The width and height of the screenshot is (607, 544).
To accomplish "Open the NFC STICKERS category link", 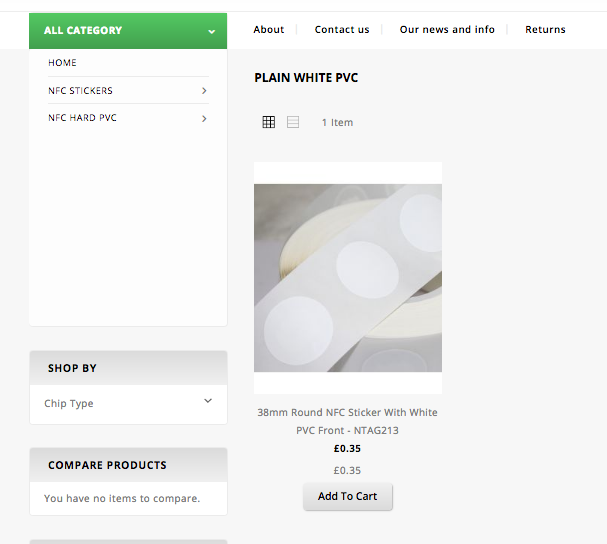I will click(x=80, y=91).
